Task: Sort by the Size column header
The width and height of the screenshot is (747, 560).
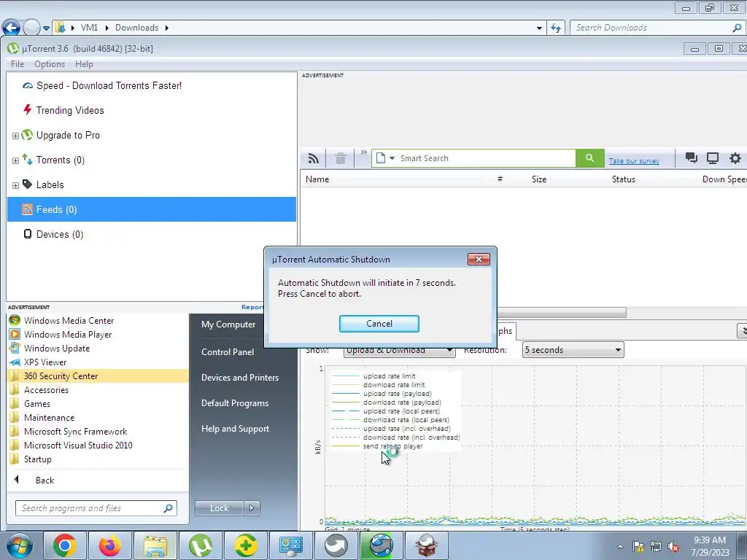Action: pyautogui.click(x=539, y=179)
